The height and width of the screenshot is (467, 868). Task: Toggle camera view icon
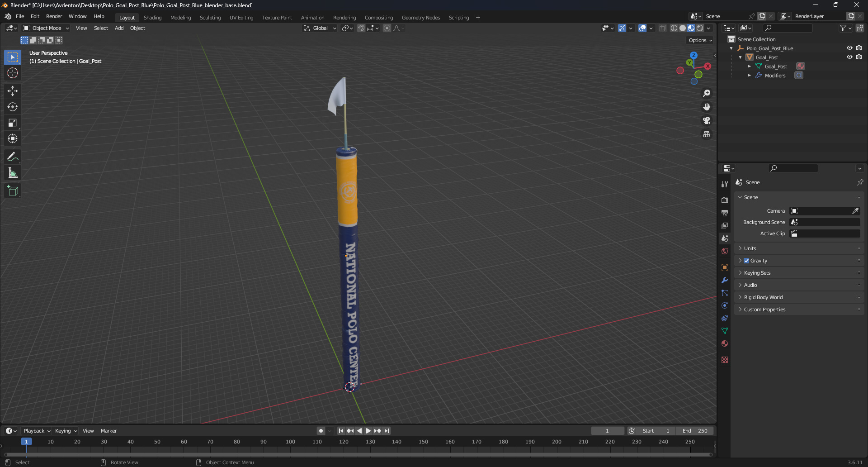[707, 120]
